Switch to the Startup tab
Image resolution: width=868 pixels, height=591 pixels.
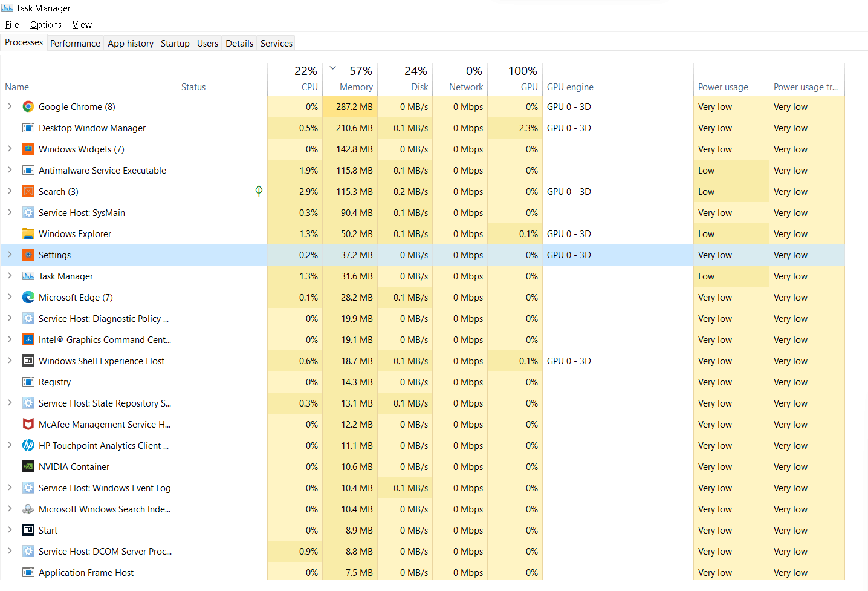pos(175,43)
